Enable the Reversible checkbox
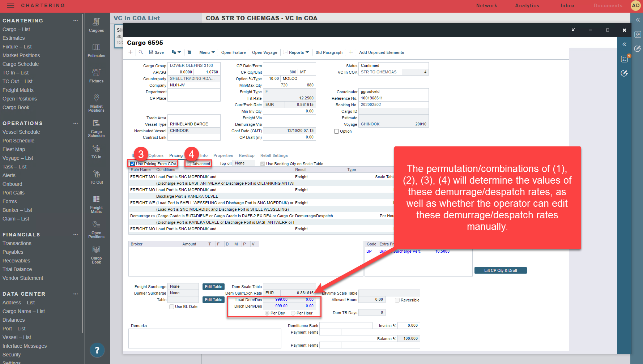 coord(397,300)
